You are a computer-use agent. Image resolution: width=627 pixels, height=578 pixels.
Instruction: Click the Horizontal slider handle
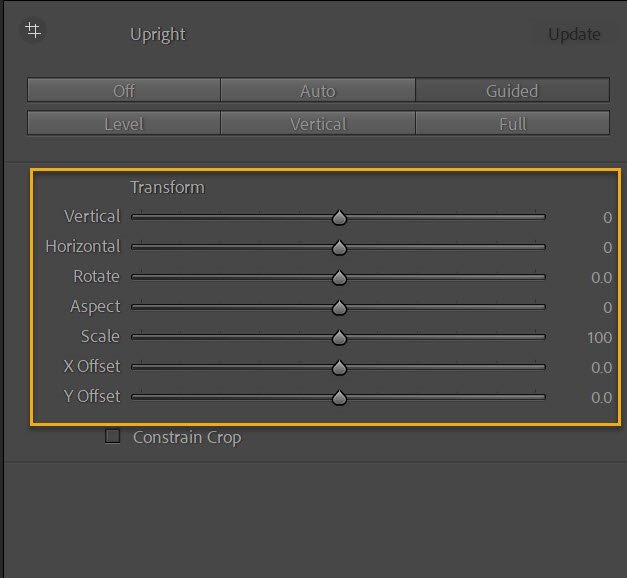tap(339, 247)
